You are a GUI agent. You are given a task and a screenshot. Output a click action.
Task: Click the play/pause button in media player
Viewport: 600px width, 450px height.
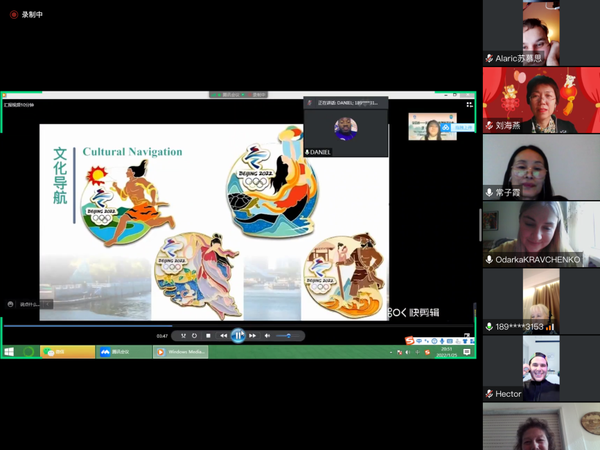238,336
